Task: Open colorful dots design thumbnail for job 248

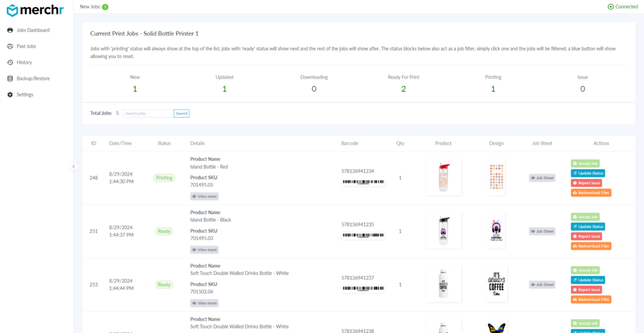Action: click(x=497, y=177)
